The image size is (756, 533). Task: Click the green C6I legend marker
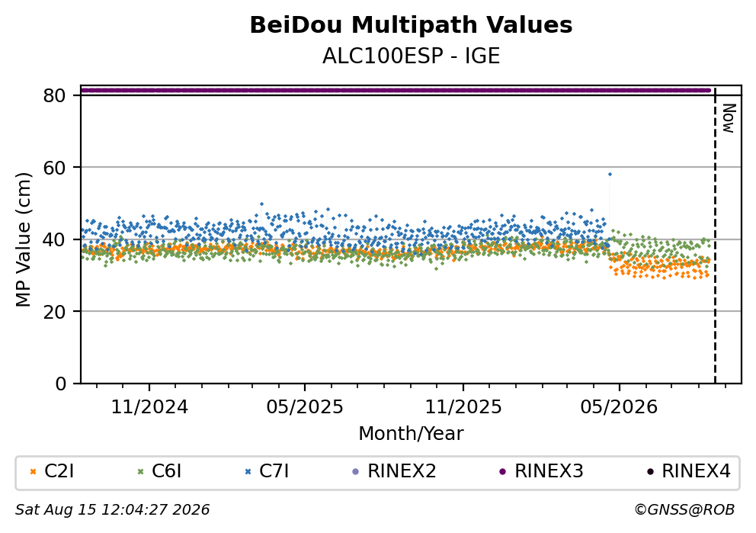[x=141, y=472]
